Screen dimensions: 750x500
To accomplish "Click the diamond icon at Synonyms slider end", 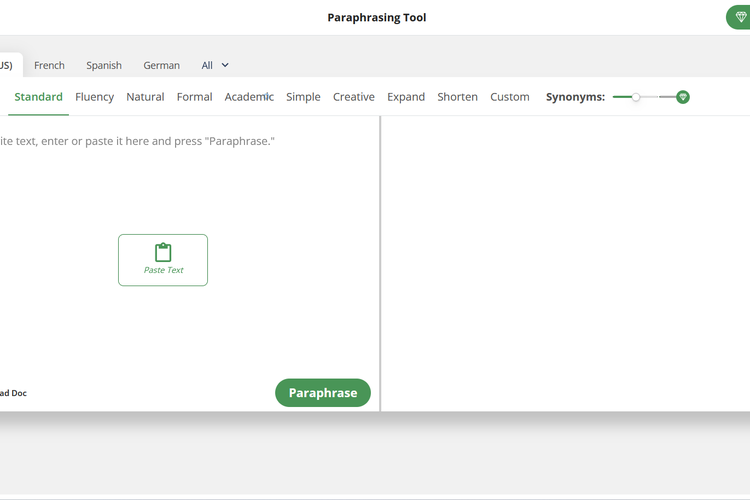I will (x=683, y=97).
